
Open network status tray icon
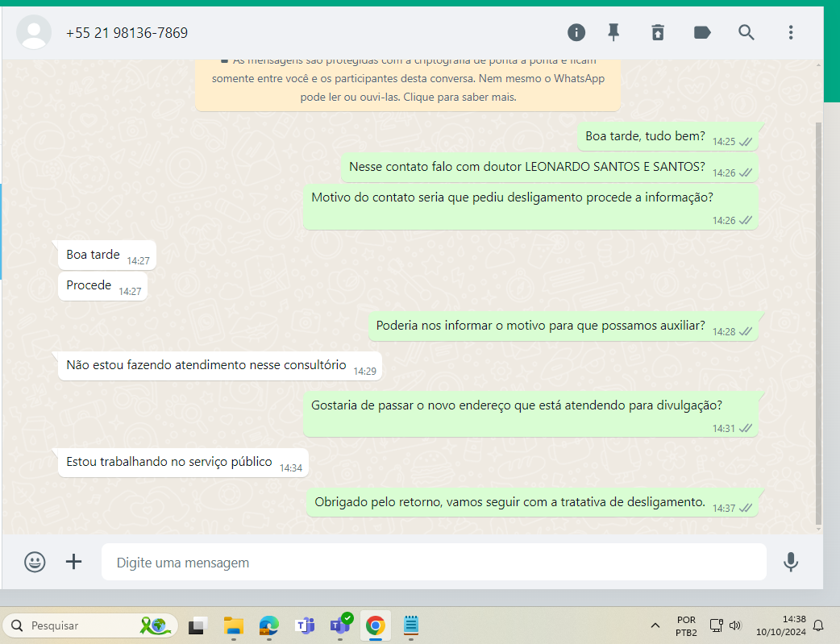(x=716, y=625)
